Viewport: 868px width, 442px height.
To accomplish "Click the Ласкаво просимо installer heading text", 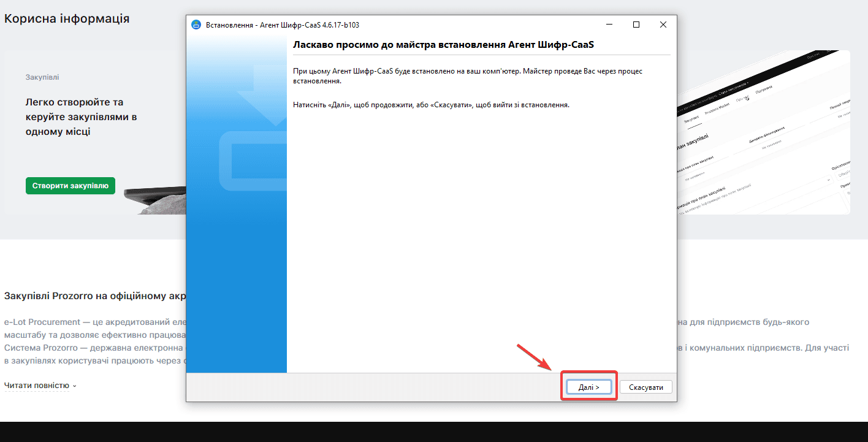I will click(x=444, y=45).
